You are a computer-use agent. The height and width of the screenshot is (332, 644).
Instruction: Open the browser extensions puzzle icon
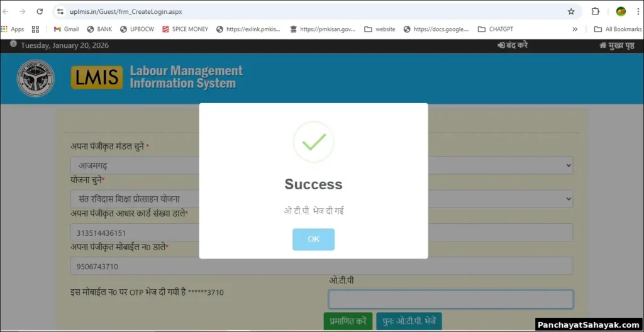[596, 11]
